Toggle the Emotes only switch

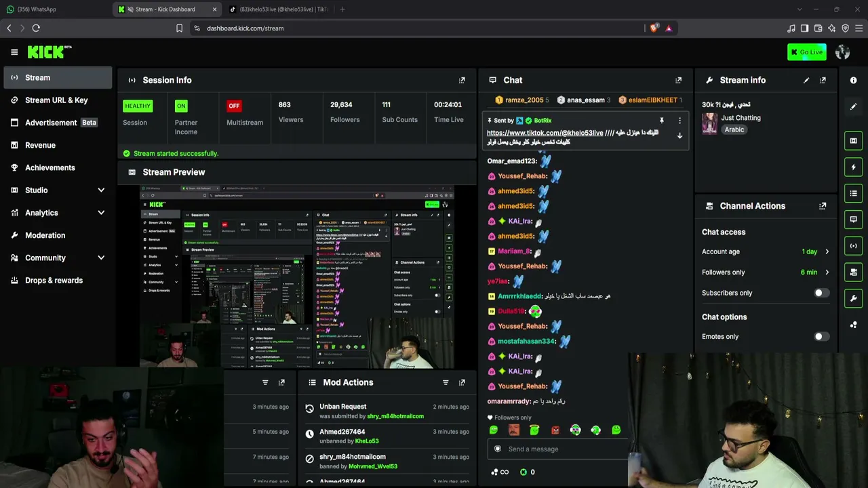(821, 336)
